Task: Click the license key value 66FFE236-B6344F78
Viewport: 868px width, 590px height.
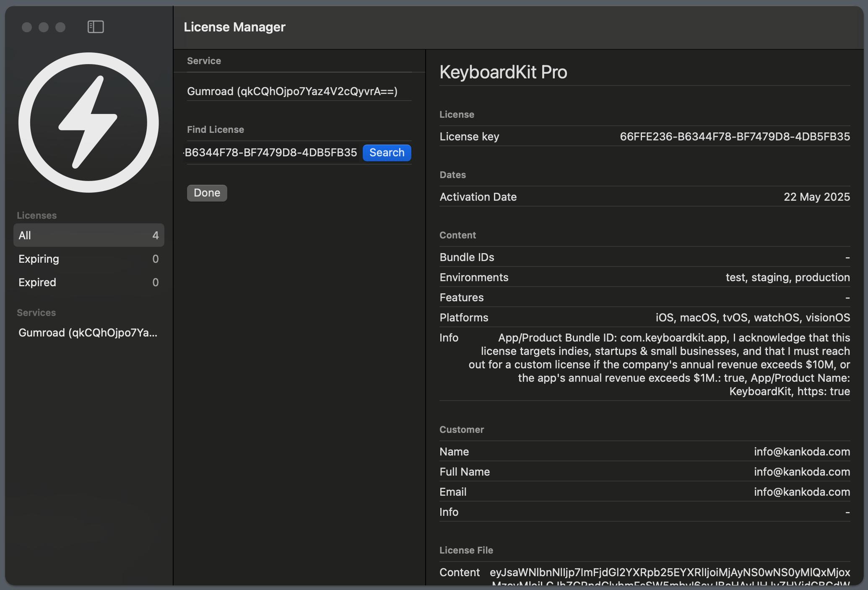Action: pyautogui.click(x=735, y=137)
